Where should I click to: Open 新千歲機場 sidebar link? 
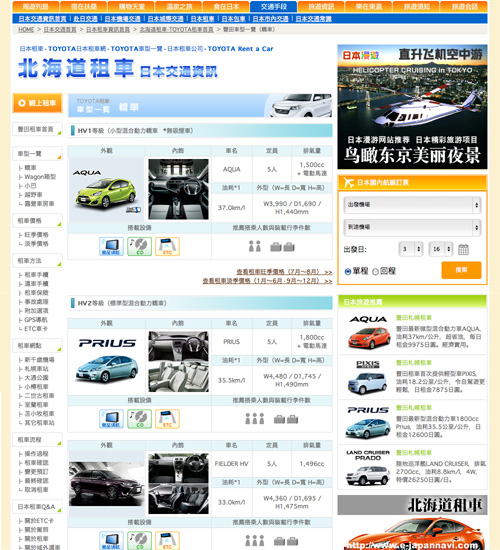click(x=39, y=360)
